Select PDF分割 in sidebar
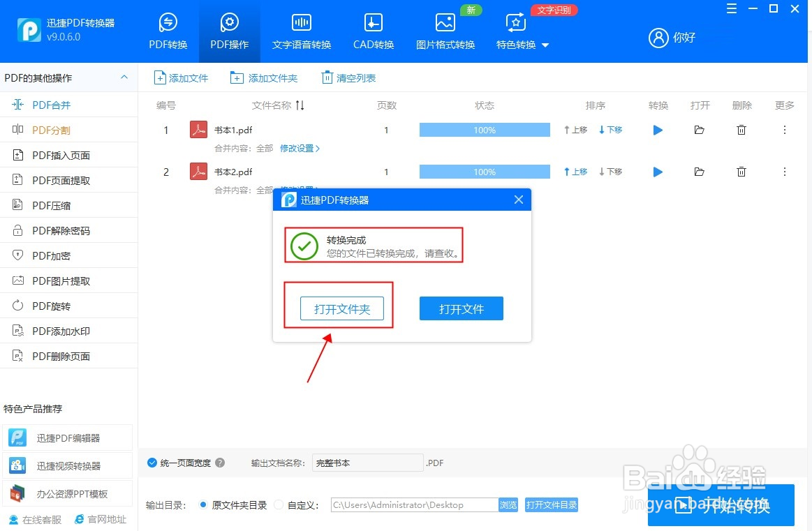This screenshot has width=812, height=531. click(69, 130)
